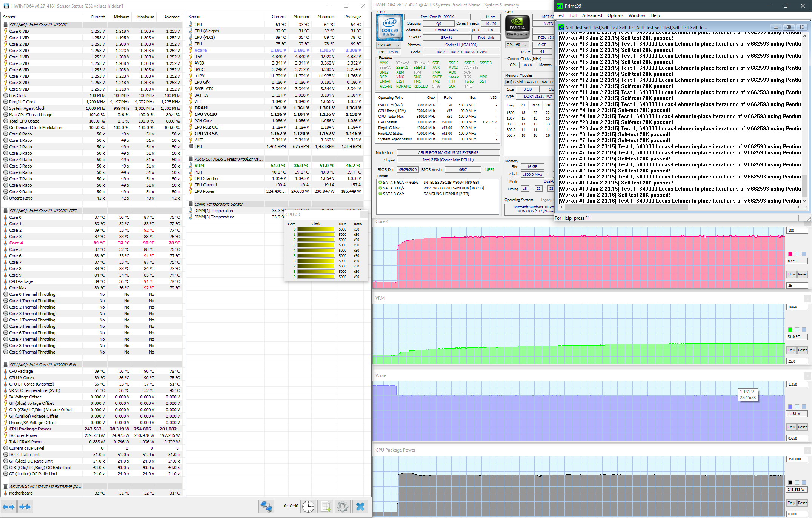Click the pink color swatch on Core 4 graph
Image resolution: width=812 pixels, height=518 pixels.
[790, 254]
